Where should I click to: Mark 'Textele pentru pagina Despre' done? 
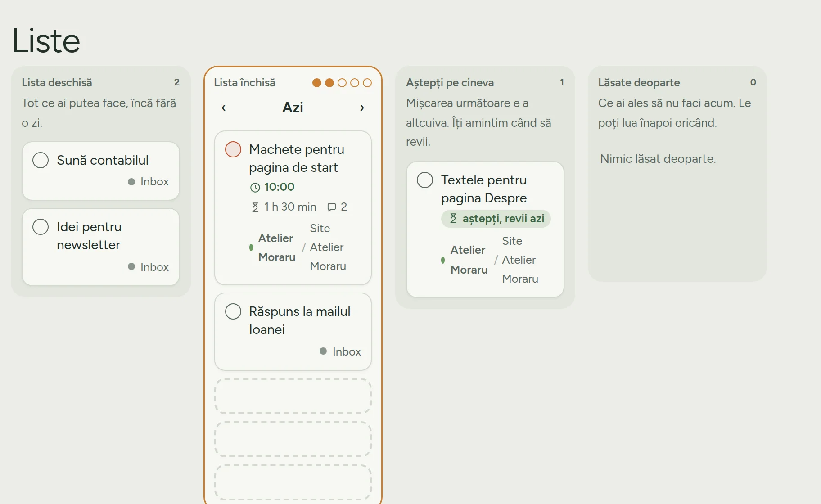(x=425, y=180)
